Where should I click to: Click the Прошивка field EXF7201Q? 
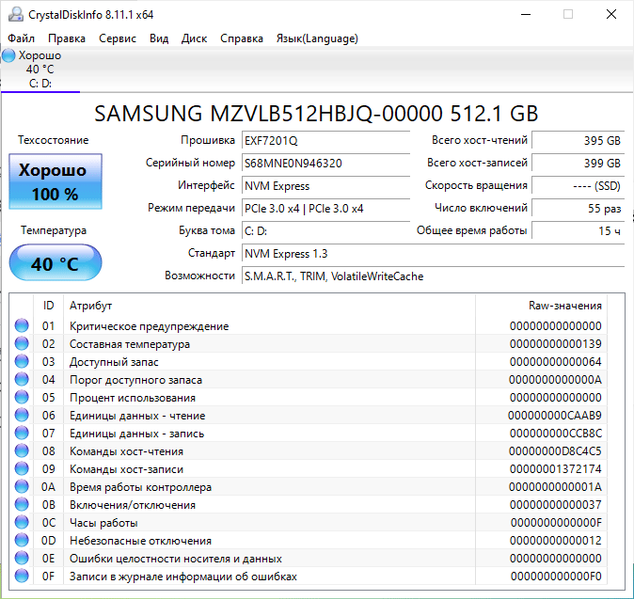tap(326, 141)
